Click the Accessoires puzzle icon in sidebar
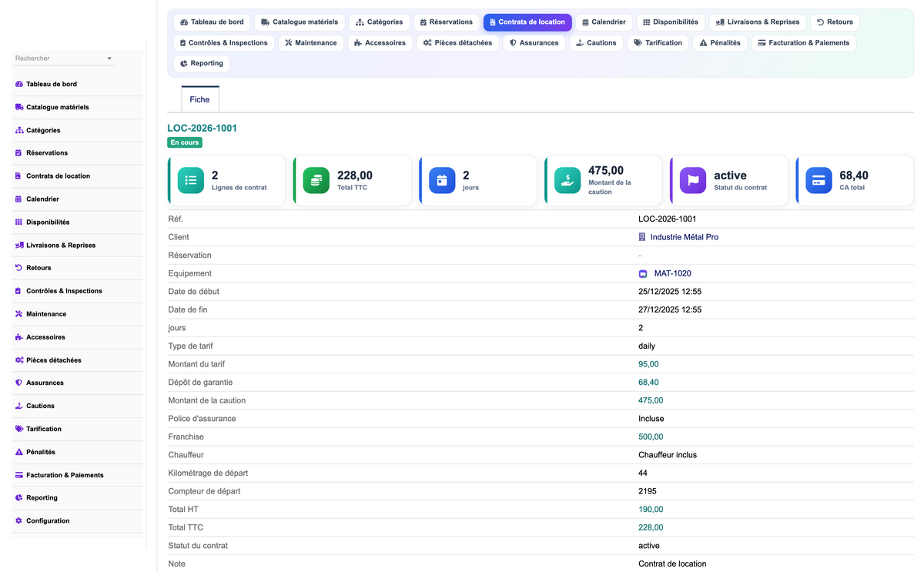The width and height of the screenshot is (924, 572). tap(18, 337)
